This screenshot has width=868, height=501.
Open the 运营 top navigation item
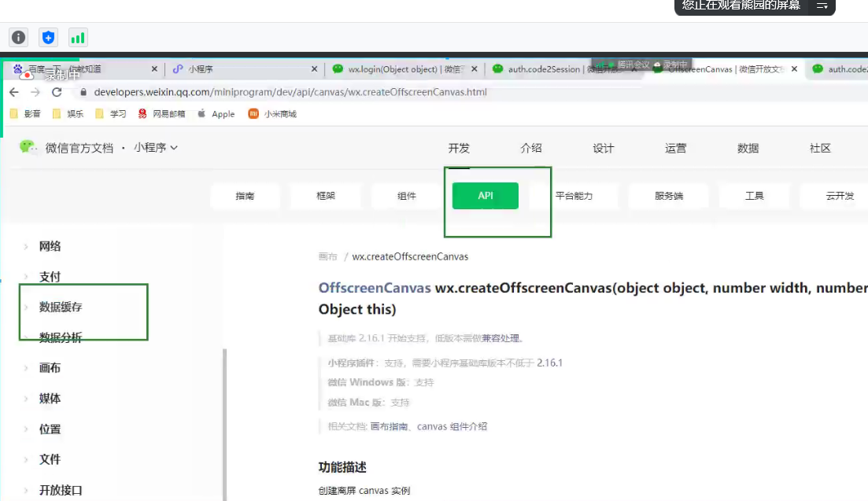coord(675,148)
